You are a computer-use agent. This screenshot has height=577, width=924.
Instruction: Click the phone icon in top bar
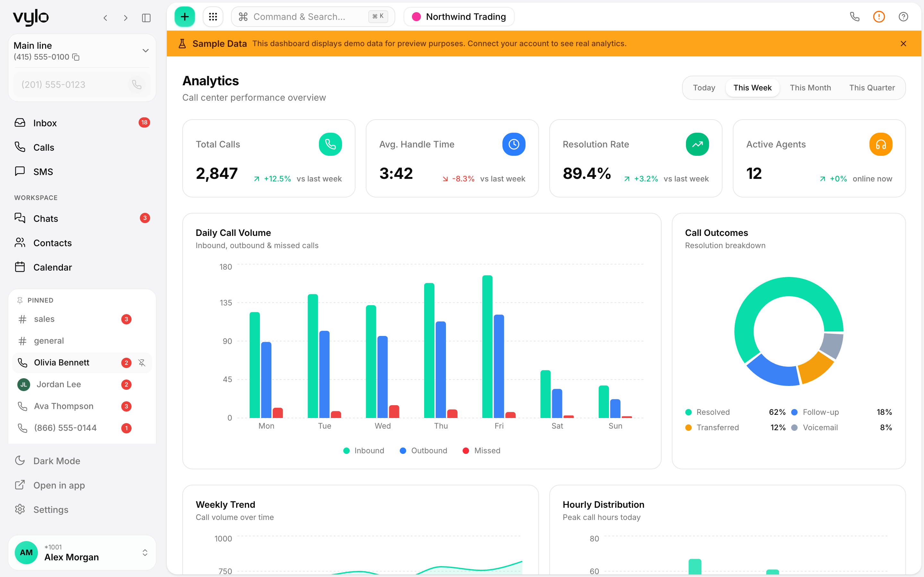(854, 17)
